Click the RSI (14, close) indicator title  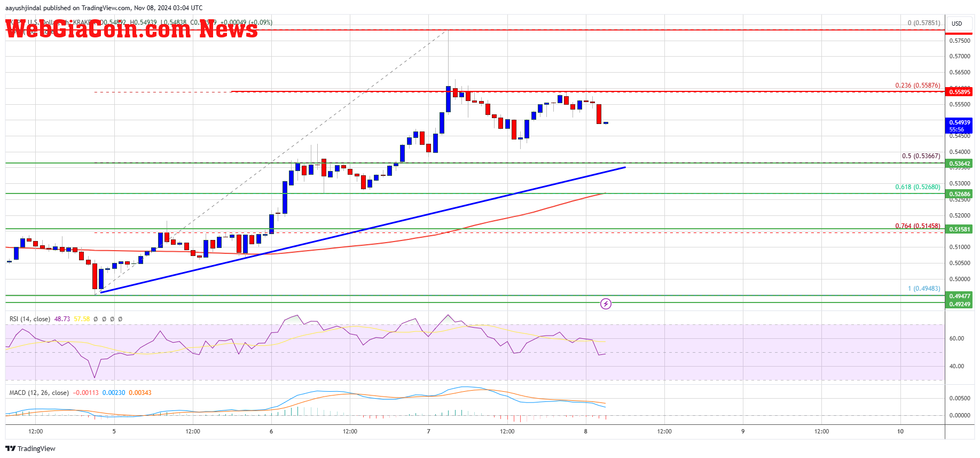30,319
